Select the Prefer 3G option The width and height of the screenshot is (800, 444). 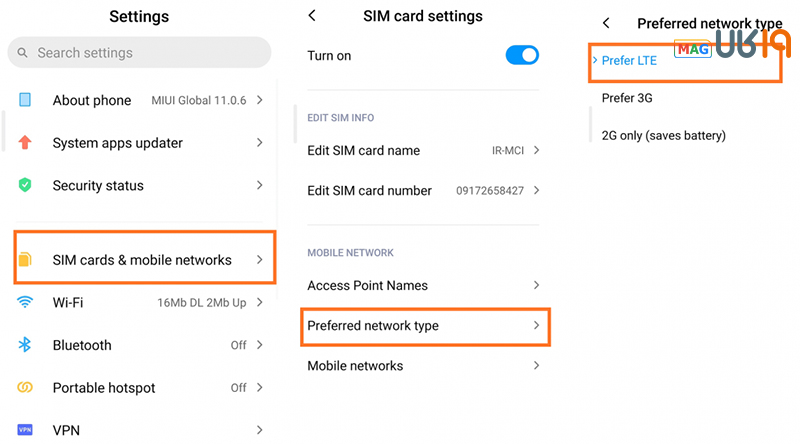[627, 98]
